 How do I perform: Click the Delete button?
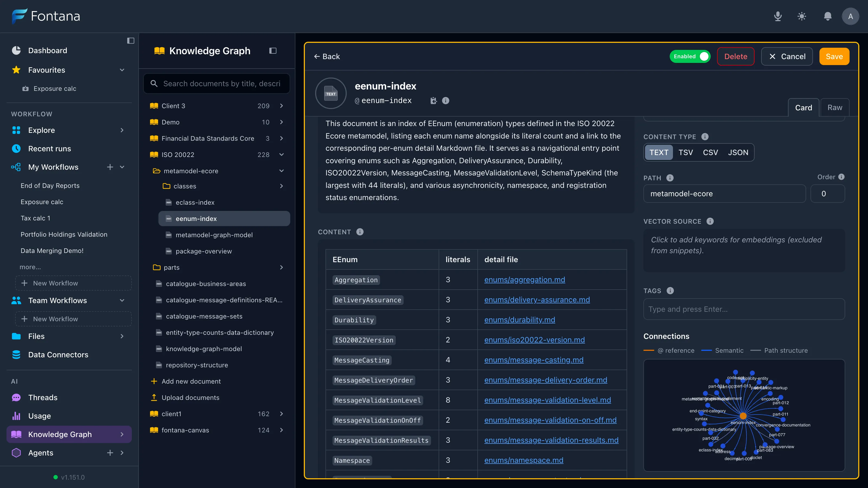736,56
